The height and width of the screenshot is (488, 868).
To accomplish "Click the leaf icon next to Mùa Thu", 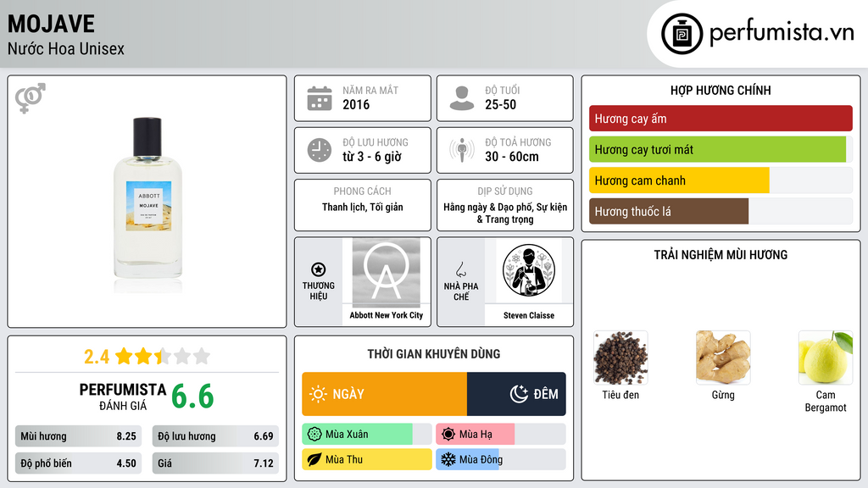I will pyautogui.click(x=314, y=459).
